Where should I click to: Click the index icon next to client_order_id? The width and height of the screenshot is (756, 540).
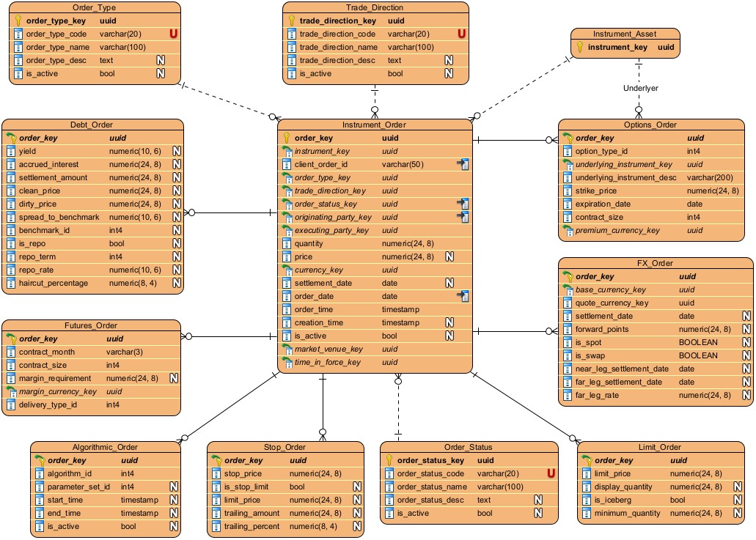(463, 165)
